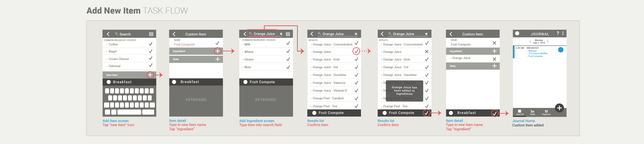Check the Gluten ingredient
Viewport: 644px width, 144px height.
[x=288, y=59]
